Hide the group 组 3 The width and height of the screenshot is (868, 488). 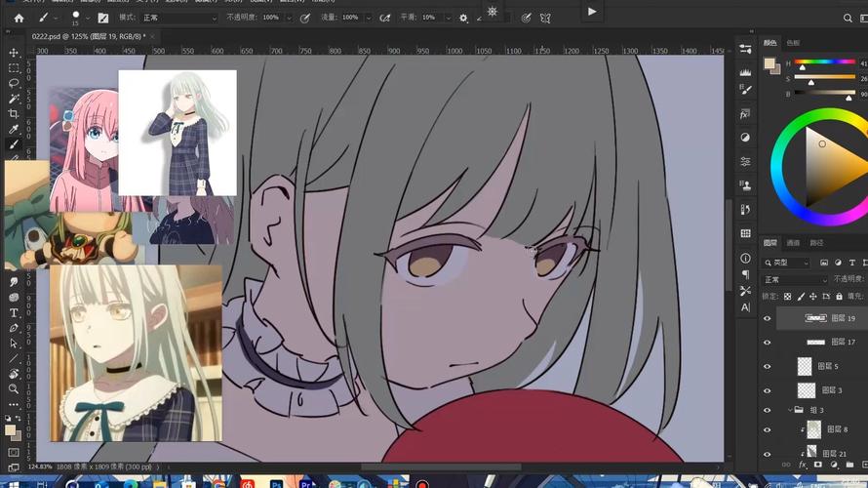[768, 411]
